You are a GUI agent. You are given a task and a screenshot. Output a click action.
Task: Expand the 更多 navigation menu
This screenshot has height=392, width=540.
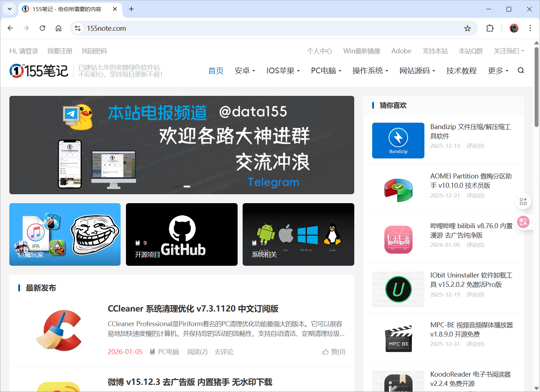tap(498, 71)
